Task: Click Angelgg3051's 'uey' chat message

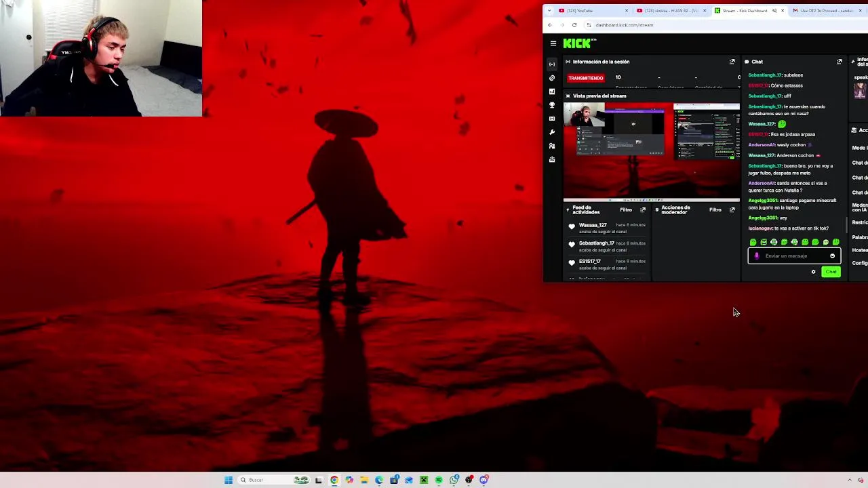Action: point(768,218)
